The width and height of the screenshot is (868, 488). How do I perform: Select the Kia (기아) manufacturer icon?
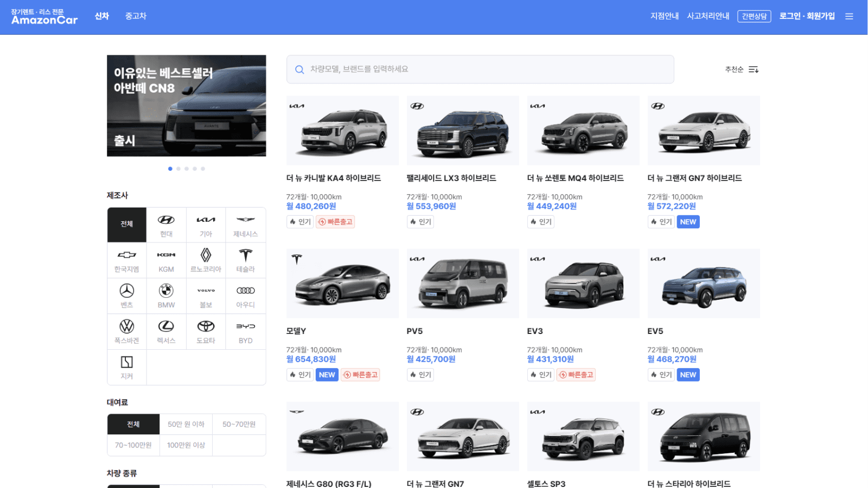point(206,225)
